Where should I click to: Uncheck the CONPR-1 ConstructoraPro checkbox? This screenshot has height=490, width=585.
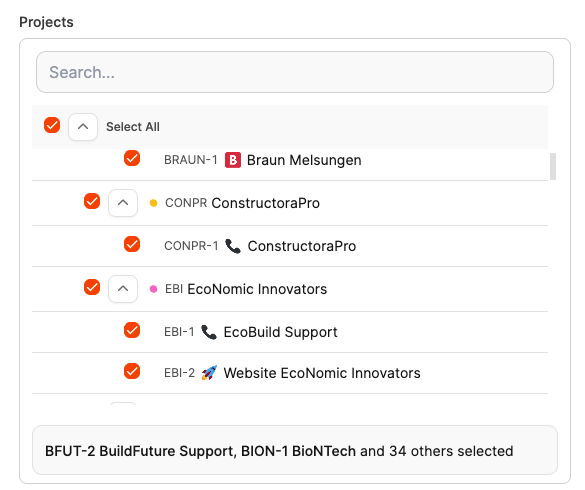(x=132, y=244)
